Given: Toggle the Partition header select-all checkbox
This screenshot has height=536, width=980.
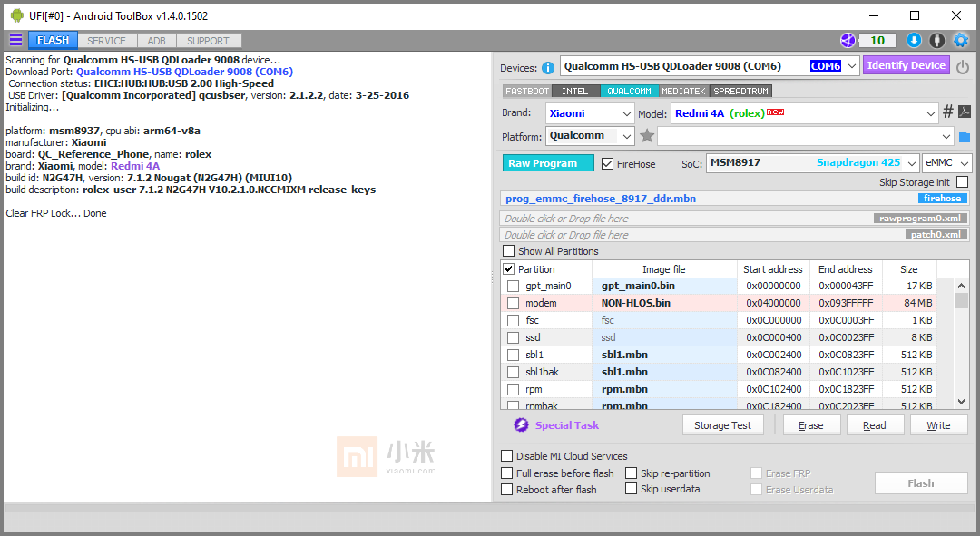Looking at the screenshot, I should click(x=509, y=268).
